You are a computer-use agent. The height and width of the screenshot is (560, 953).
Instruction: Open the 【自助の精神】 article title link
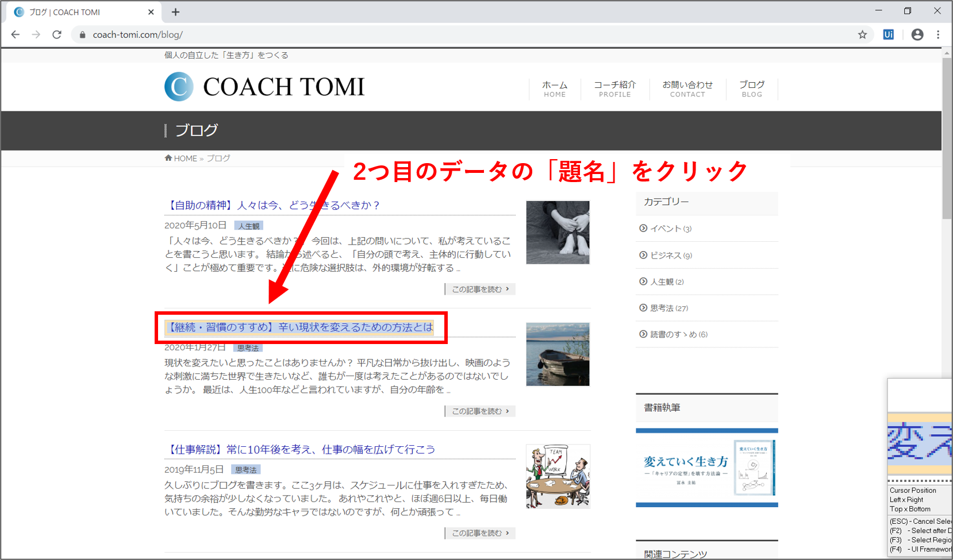pos(273,205)
